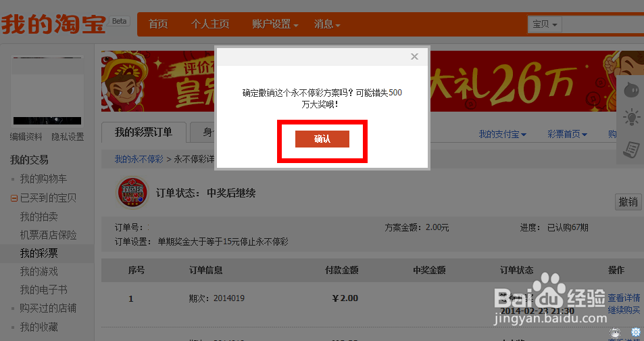The height and width of the screenshot is (341, 644).
Task: Open 查看详情 for period 2014019
Action: click(x=624, y=298)
